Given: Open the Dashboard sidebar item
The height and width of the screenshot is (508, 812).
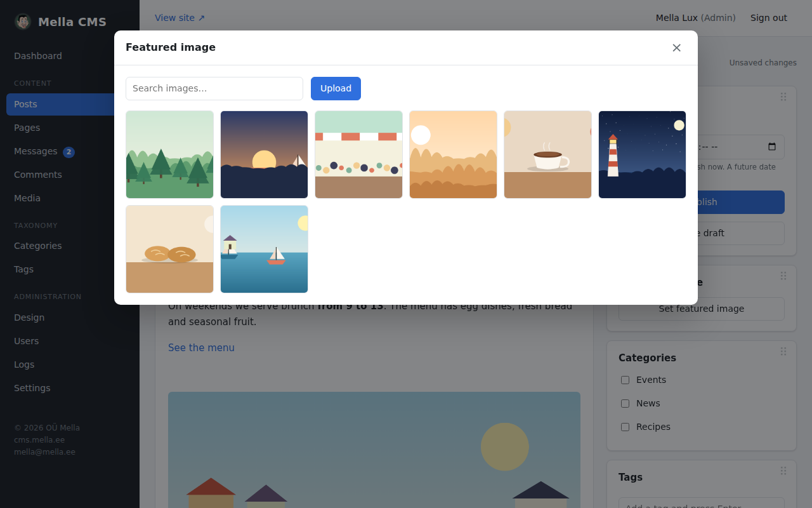Looking at the screenshot, I should 70,56.
